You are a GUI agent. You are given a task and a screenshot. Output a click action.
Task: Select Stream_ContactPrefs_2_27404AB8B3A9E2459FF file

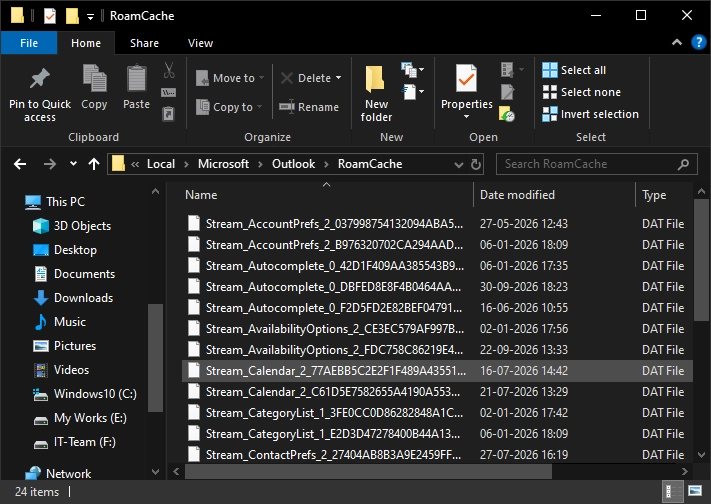437,455
